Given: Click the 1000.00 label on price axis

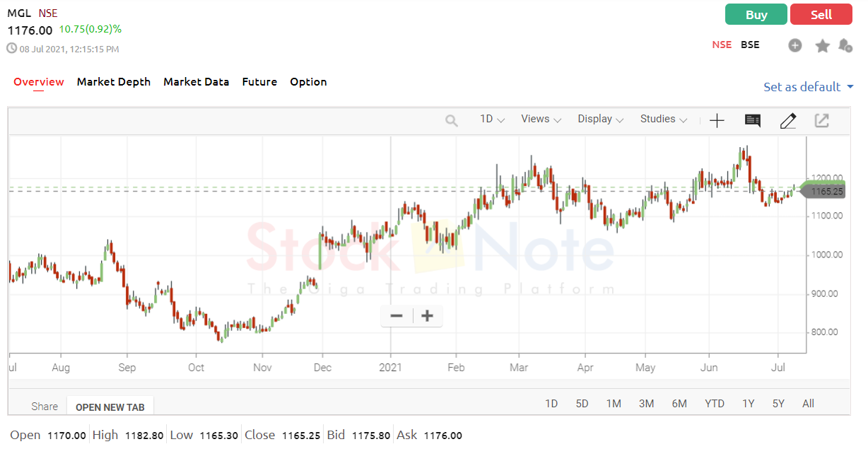Looking at the screenshot, I should pyautogui.click(x=826, y=255).
